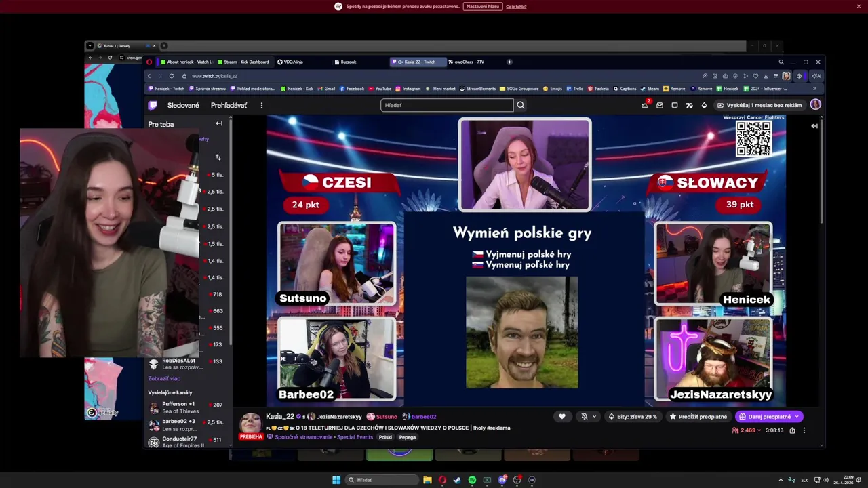
Task: Open Facebook bookmark
Action: coord(352,89)
